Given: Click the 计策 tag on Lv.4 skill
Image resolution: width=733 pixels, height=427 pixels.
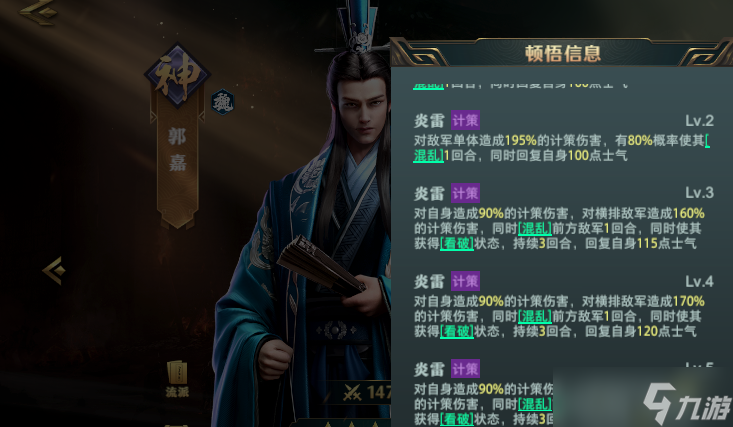Looking at the screenshot, I should 465,281.
